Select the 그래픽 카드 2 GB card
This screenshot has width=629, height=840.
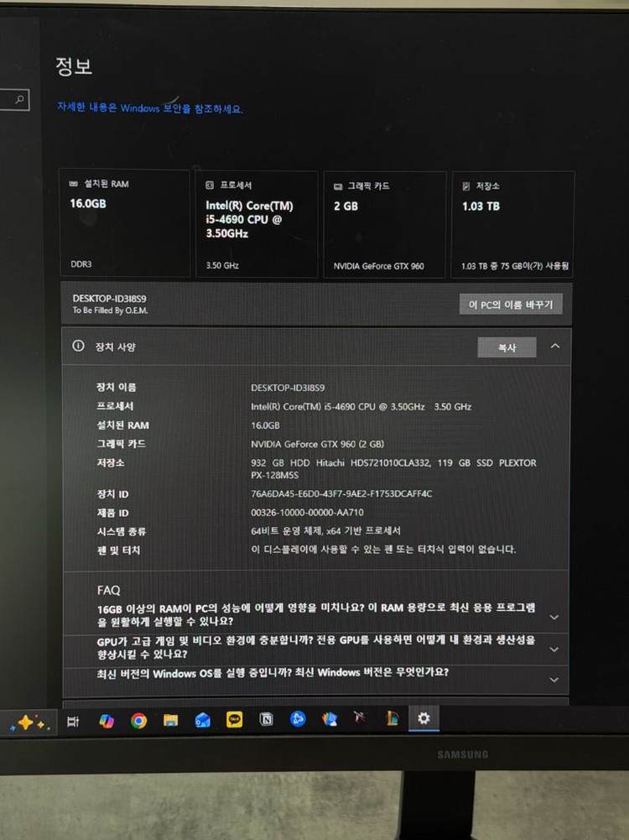coord(384,225)
